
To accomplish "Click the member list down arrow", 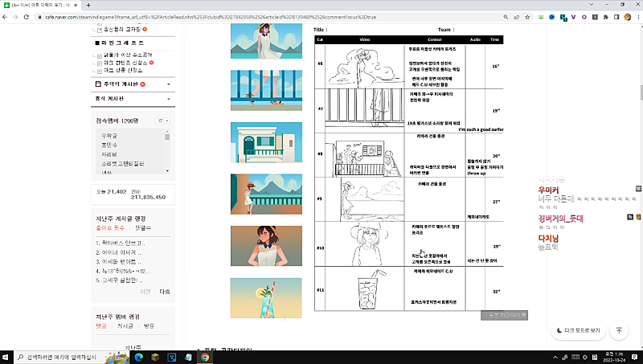I will [x=167, y=170].
